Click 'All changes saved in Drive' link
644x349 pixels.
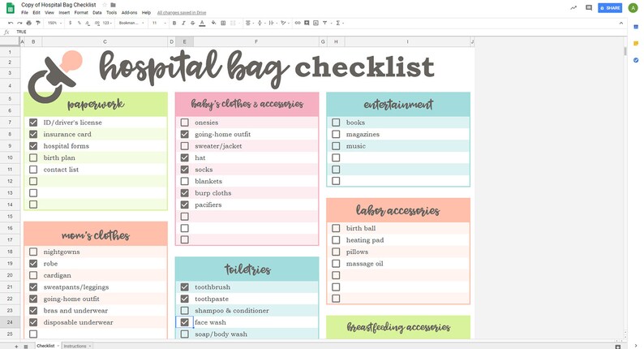[x=182, y=13]
